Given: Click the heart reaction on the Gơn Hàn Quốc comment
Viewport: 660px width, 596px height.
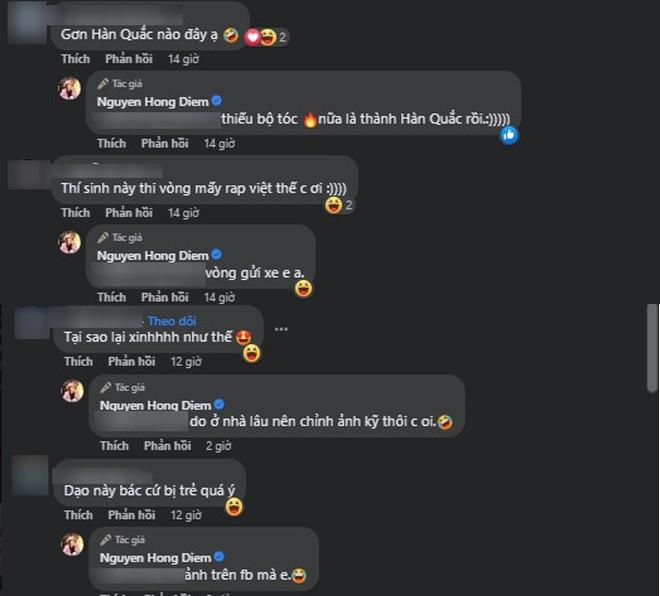Looking at the screenshot, I should point(253,37).
